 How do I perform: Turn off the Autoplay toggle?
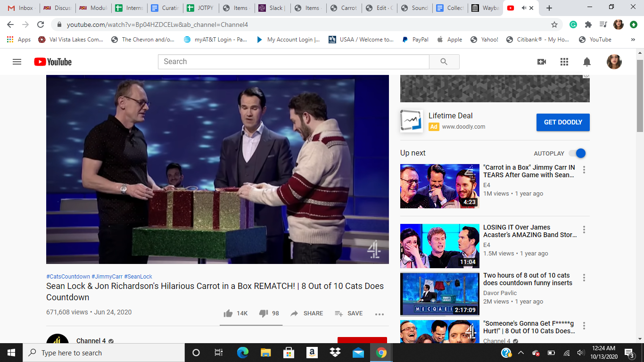point(577,153)
